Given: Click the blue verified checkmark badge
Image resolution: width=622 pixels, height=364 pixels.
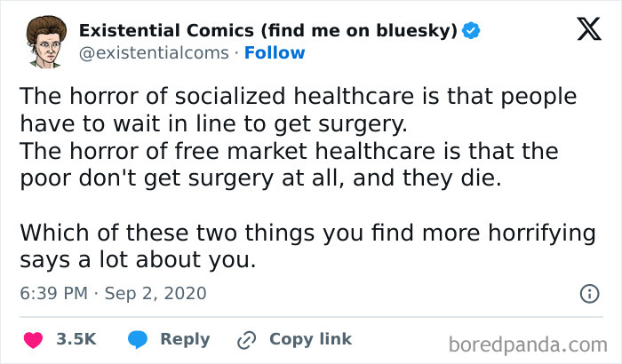Looking at the screenshot, I should (471, 31).
